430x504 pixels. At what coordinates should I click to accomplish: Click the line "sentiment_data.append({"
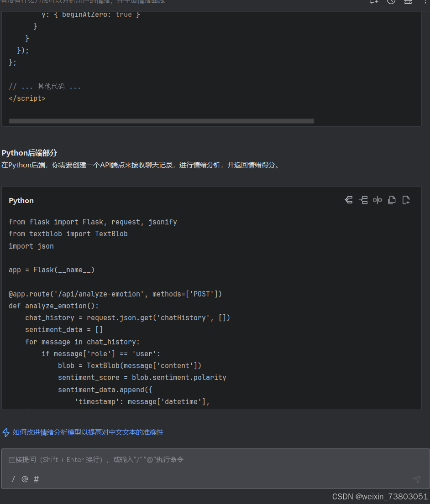(x=105, y=390)
